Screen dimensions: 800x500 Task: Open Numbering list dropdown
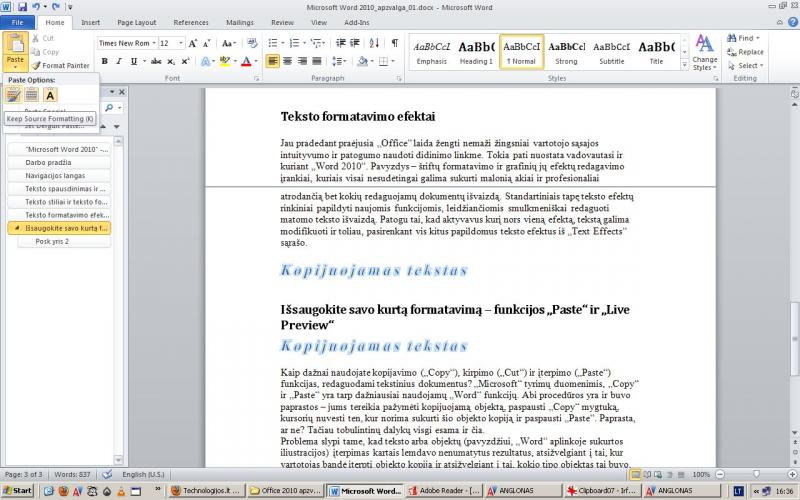click(304, 43)
